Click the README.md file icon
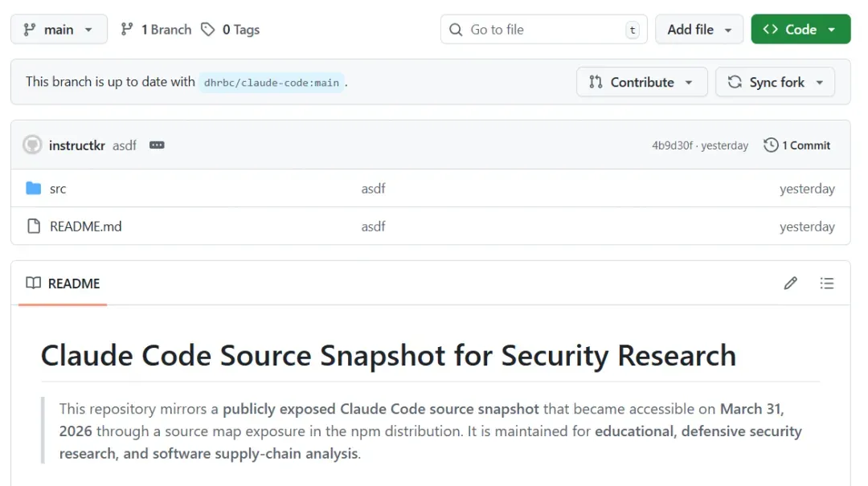 pyautogui.click(x=33, y=227)
